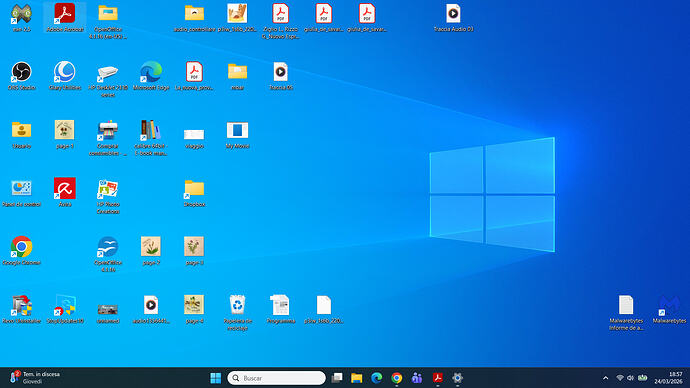This screenshot has height=388, width=690.
Task: Open the OBS Studio desktop shortcut
Action: click(22, 76)
